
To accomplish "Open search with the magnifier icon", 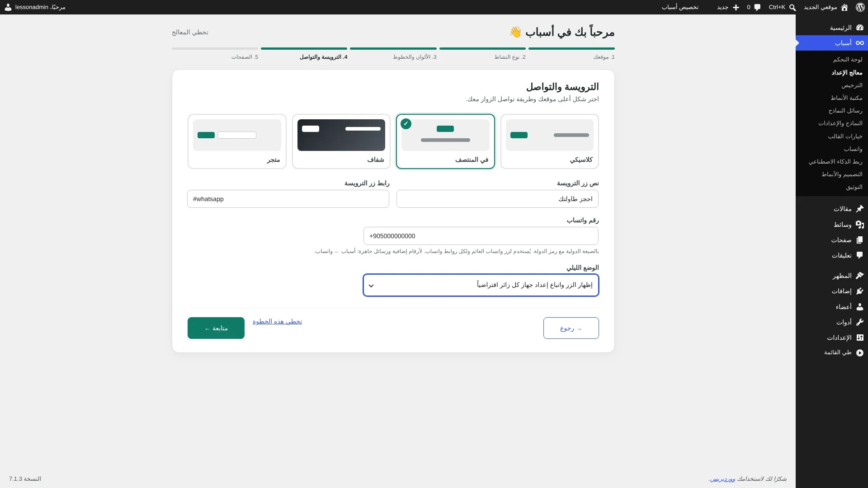I will coord(793,7).
